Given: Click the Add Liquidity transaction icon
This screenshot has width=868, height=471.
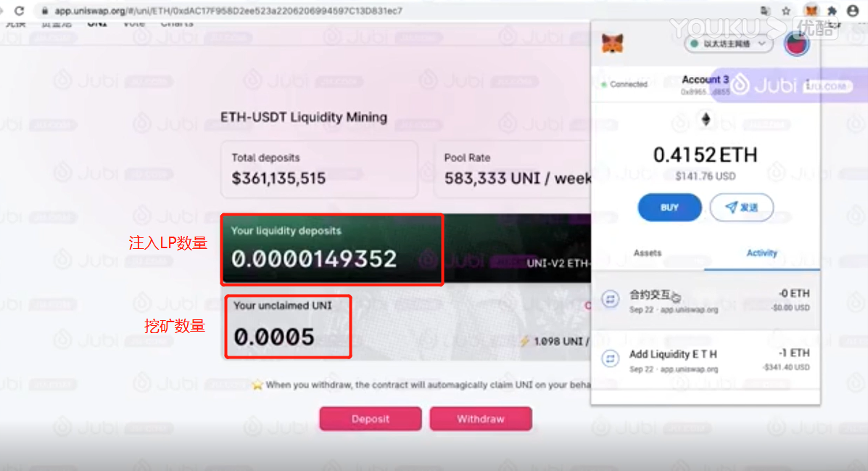Looking at the screenshot, I should point(610,359).
